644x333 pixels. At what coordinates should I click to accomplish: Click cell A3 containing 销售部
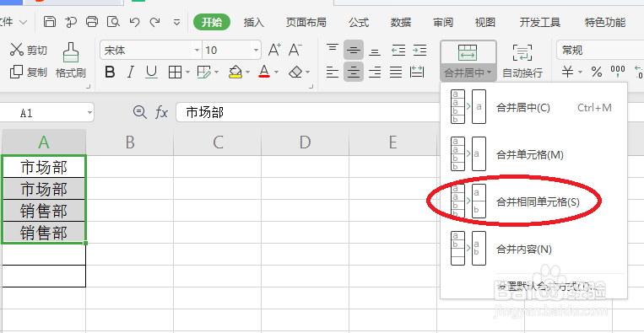pyautogui.click(x=44, y=212)
